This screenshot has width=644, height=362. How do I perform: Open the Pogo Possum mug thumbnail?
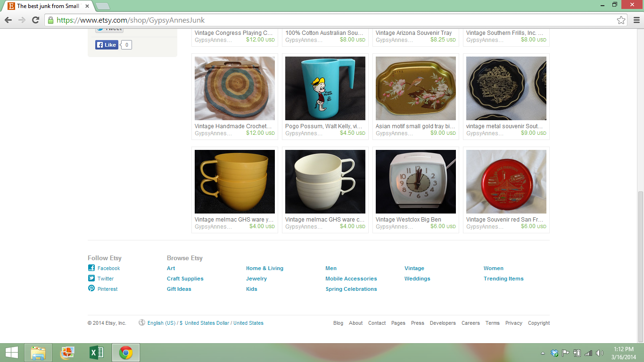click(x=325, y=88)
